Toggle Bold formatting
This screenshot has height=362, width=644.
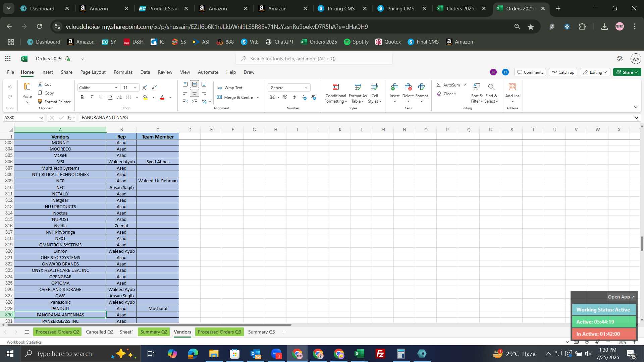point(82,97)
